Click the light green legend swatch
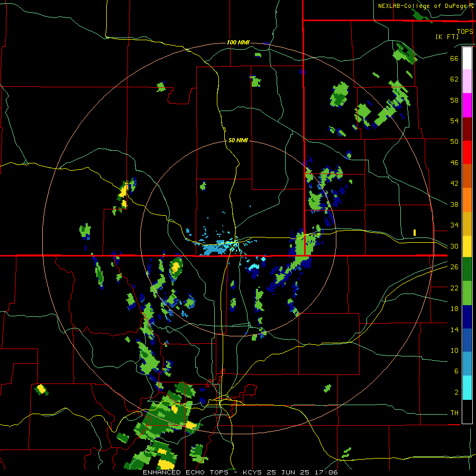 point(467,293)
